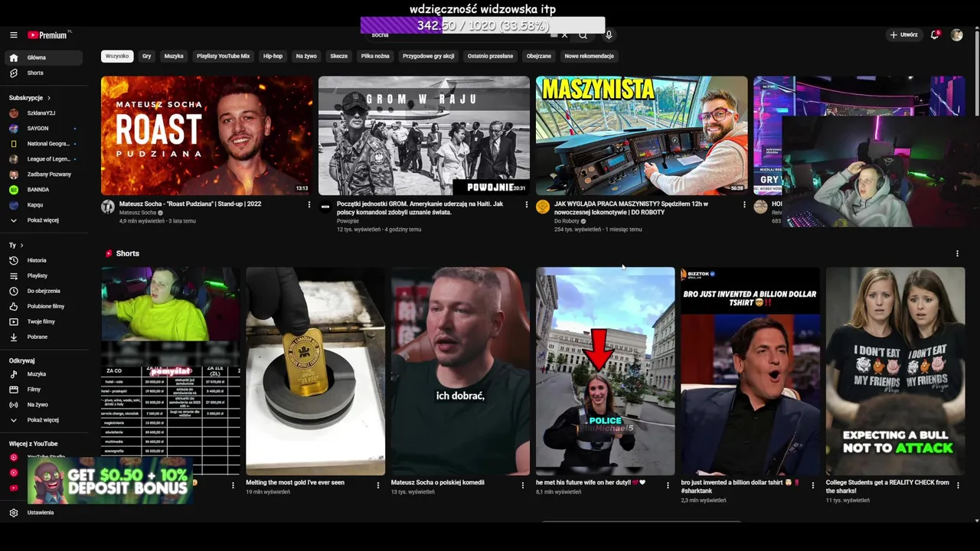Image resolution: width=980 pixels, height=551 pixels.
Task: Open Na żywo under Odkrywaj
Action: (x=44, y=405)
